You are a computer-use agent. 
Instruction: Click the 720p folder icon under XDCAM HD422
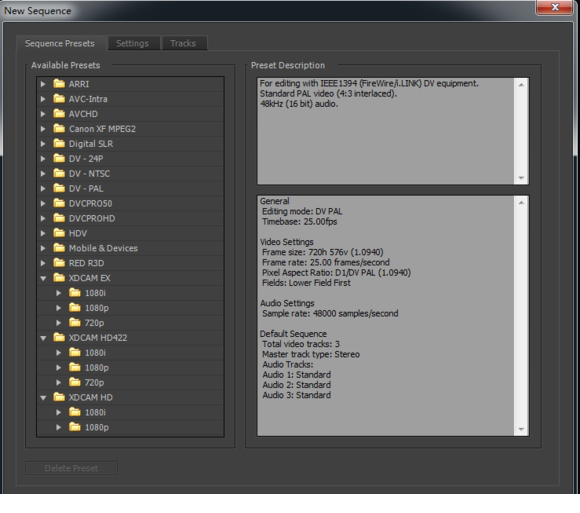(75, 382)
